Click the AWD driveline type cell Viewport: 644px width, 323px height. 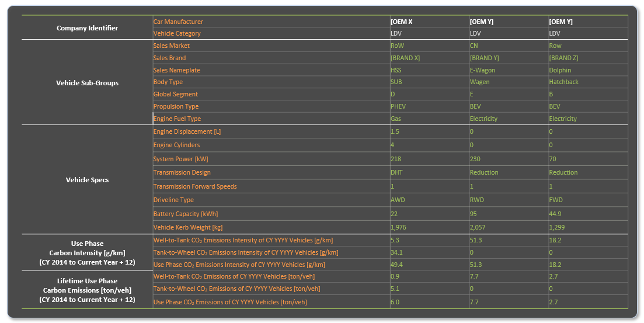tap(398, 200)
